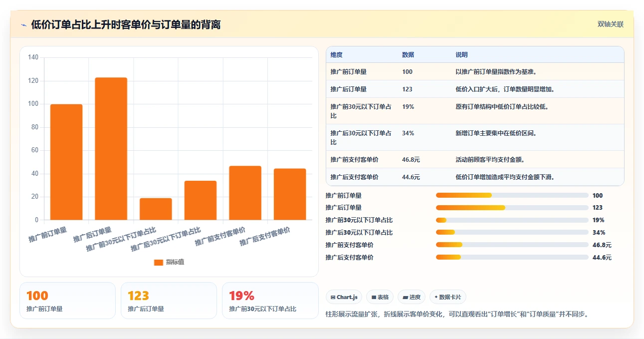Click the 推广后订单量 progress bar
This screenshot has height=339, width=644.
512,208
